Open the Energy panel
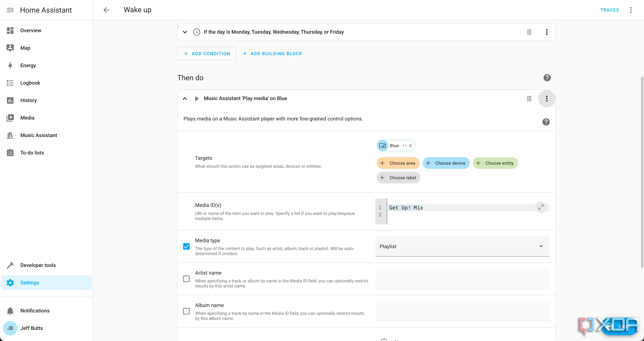Image resolution: width=644 pixels, height=341 pixels. point(46,66)
